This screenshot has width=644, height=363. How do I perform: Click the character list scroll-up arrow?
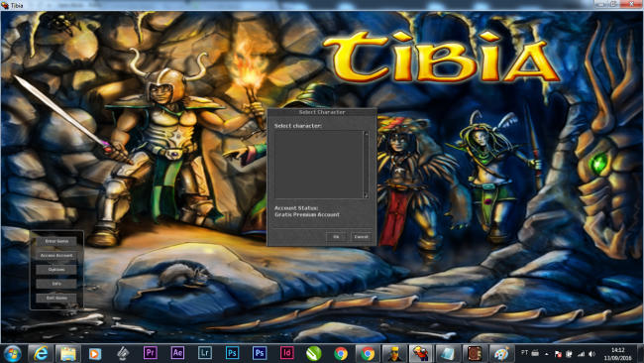pos(366,134)
